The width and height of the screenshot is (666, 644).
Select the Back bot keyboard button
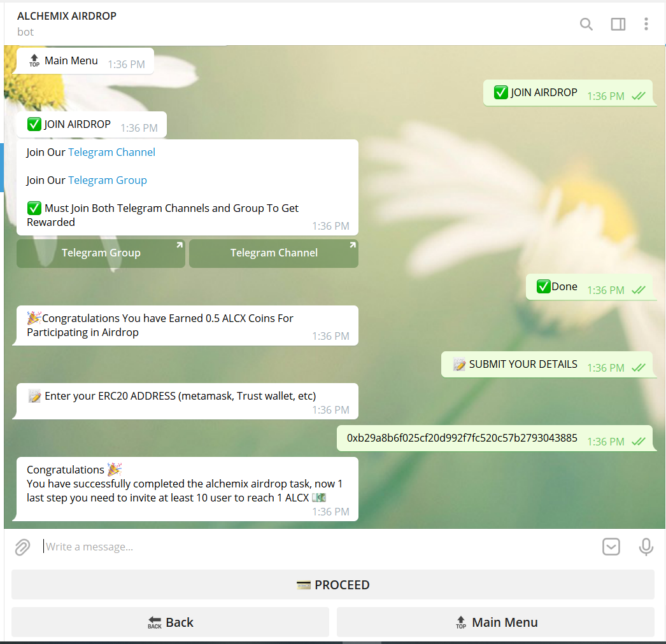pos(171,622)
